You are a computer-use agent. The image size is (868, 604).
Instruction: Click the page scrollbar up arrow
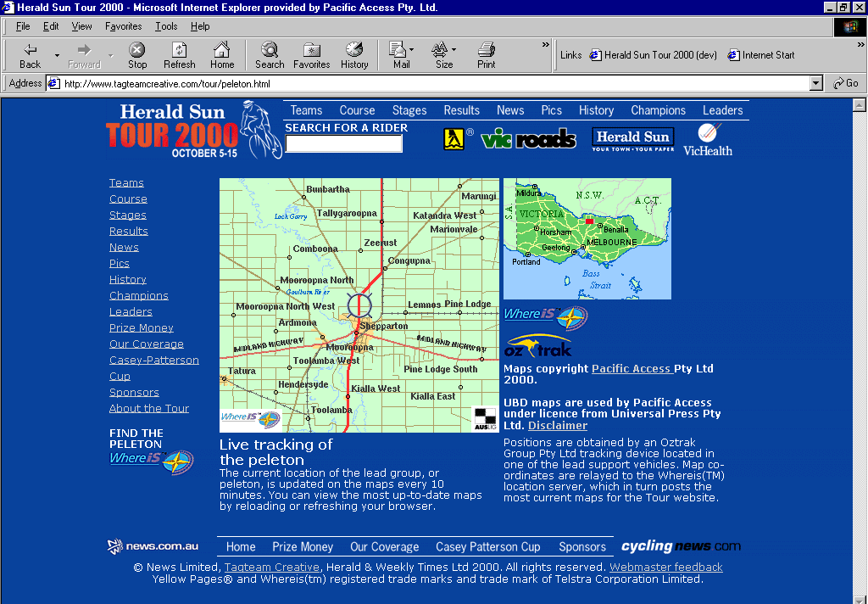[860, 104]
